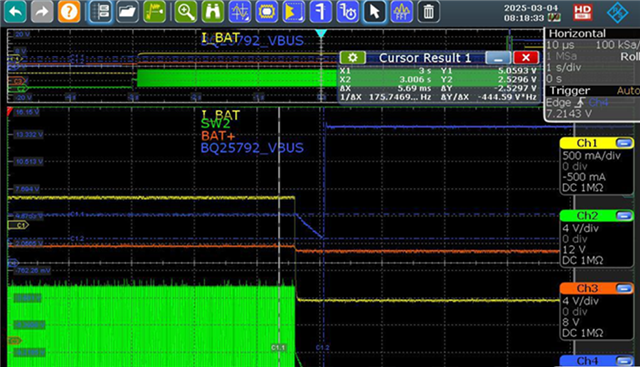Open Cursor Result 1 settings gear

pos(353,58)
